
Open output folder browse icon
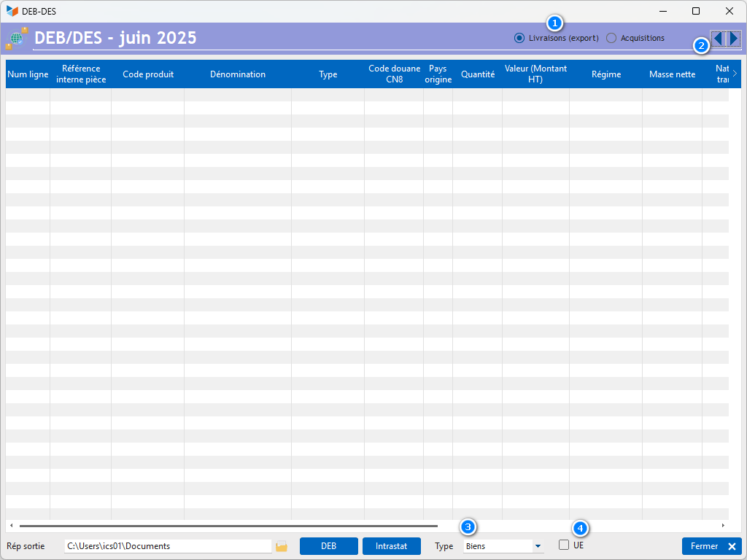coord(282,546)
